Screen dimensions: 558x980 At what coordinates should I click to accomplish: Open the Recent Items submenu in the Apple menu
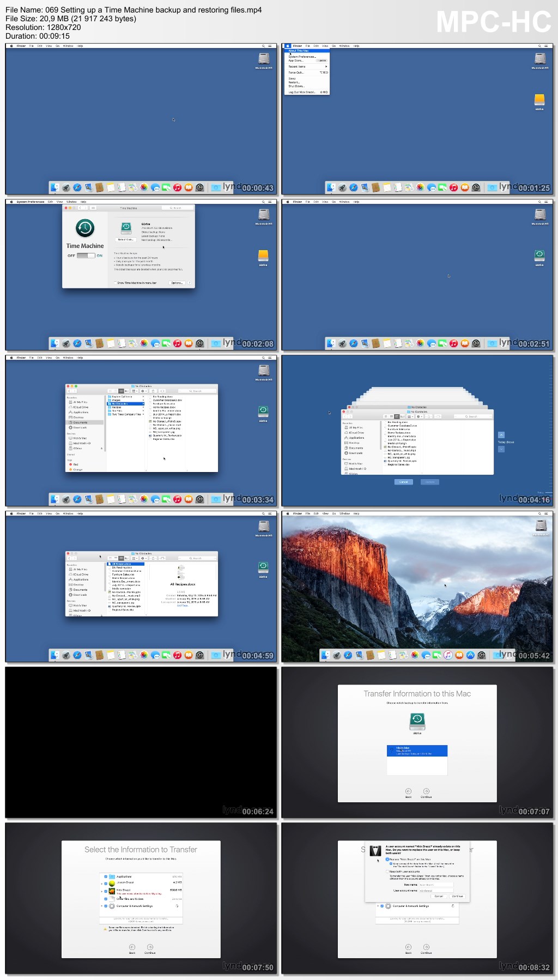pyautogui.click(x=307, y=66)
